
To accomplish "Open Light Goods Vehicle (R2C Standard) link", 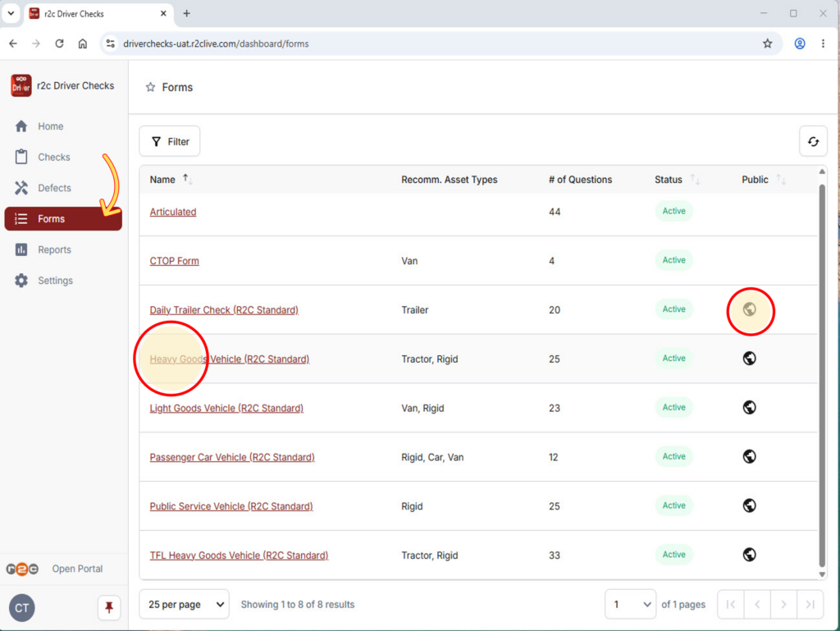I will point(226,408).
